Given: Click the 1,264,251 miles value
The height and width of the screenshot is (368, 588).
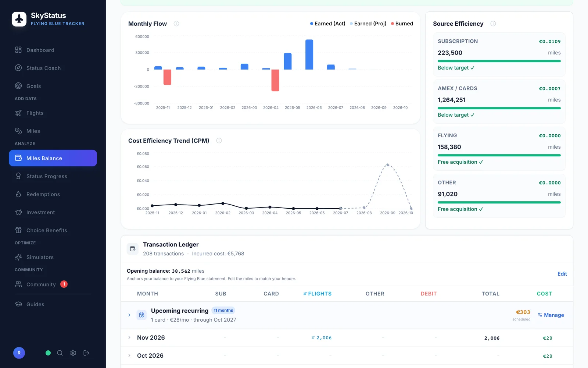Looking at the screenshot, I should (x=452, y=100).
